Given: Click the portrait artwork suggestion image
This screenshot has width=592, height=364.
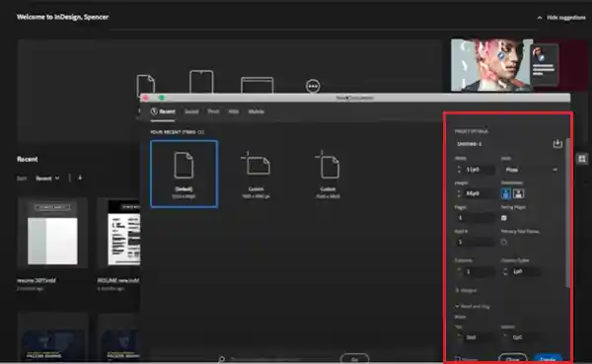Looking at the screenshot, I should tap(491, 65).
